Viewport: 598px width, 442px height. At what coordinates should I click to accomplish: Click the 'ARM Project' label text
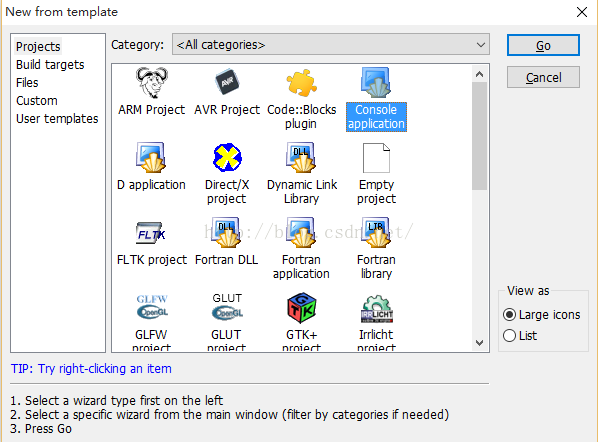pyautogui.click(x=151, y=110)
